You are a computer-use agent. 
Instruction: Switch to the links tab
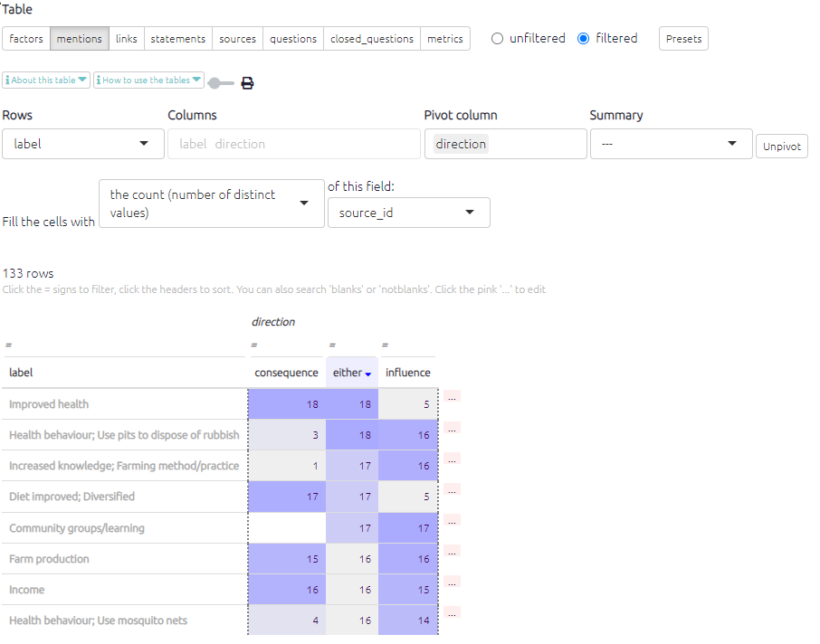click(127, 39)
